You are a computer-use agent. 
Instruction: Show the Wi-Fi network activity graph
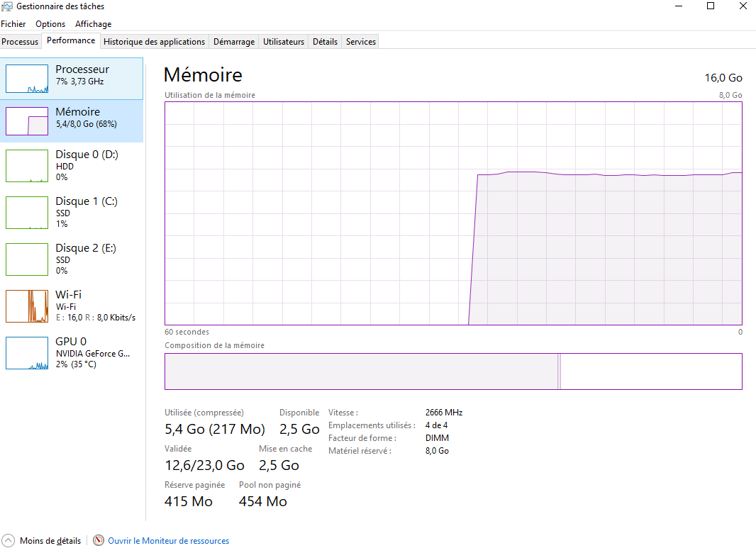[72, 306]
